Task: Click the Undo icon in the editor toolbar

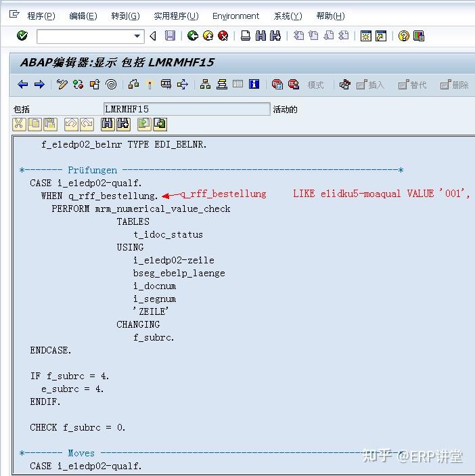Action: pos(71,124)
